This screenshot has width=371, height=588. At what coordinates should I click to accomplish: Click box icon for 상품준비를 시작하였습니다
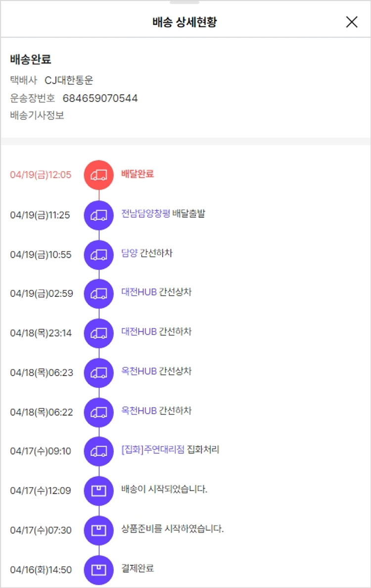coord(99,530)
